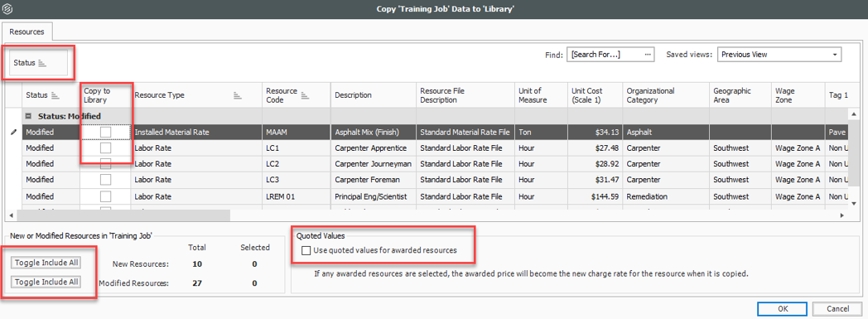Click the Unit of Measure column header
Screen dimensions: 868x319
pos(541,95)
